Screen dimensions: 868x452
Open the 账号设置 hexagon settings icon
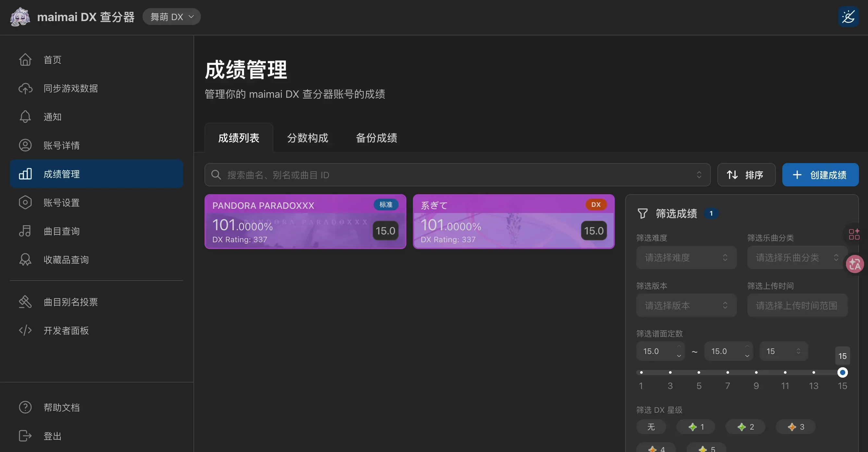click(x=25, y=202)
